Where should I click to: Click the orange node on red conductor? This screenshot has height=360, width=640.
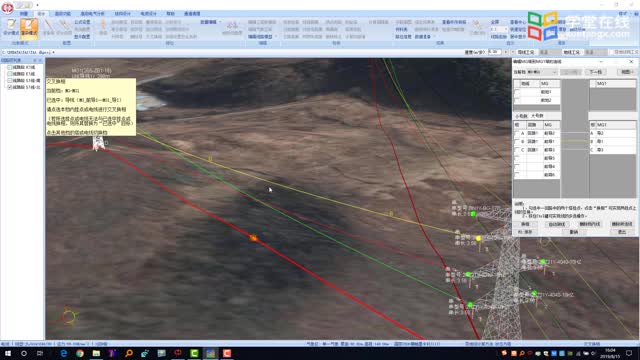[x=253, y=238]
